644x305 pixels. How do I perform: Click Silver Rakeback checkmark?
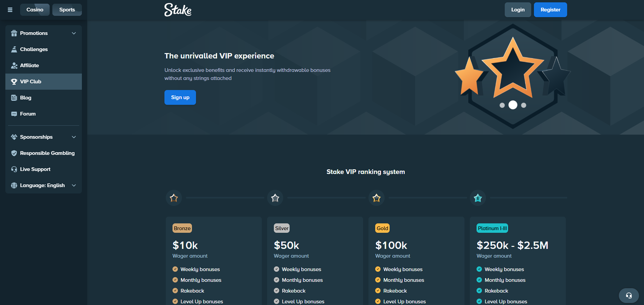[277, 291]
